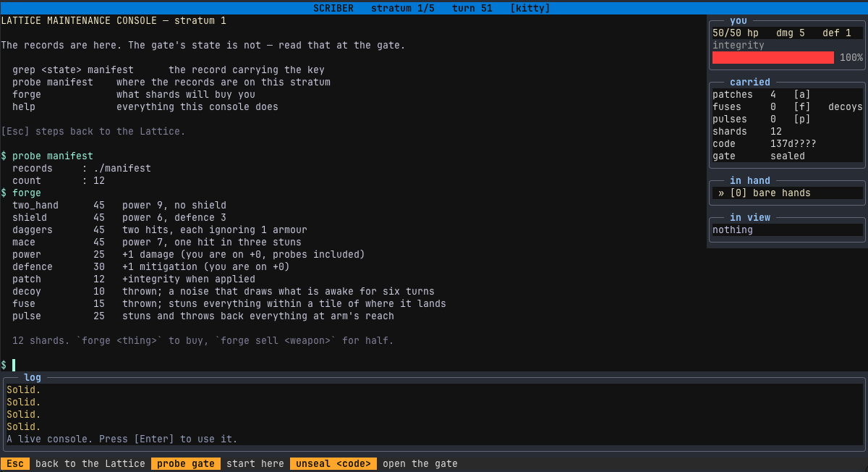This screenshot has width=868, height=472.
Task: Click the "log" panel title
Action: [33, 377]
